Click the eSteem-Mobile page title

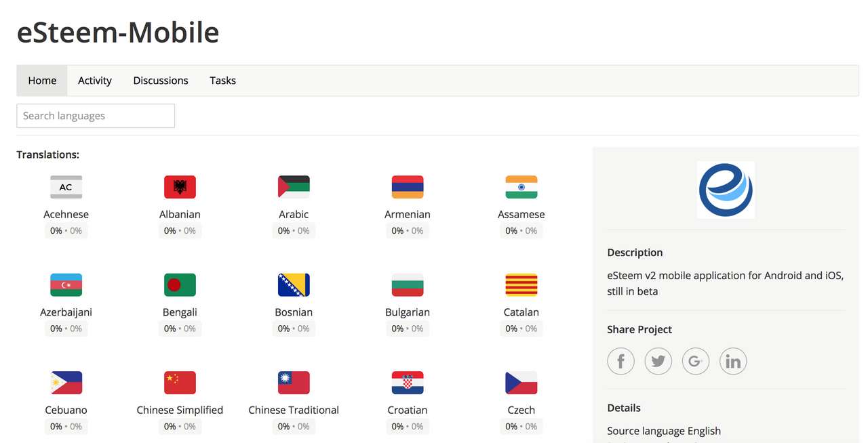click(x=118, y=32)
